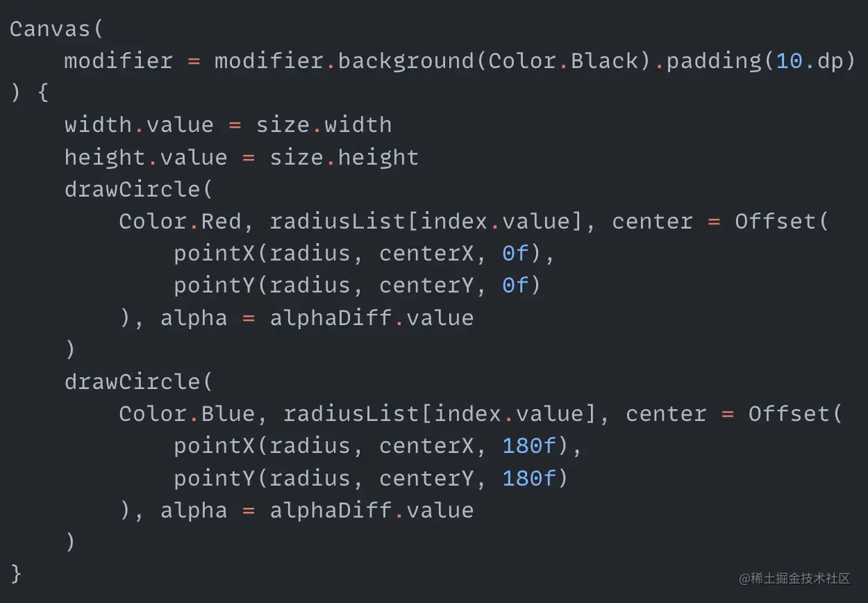
Task: Click the 10.dp padding value
Action: pos(809,61)
